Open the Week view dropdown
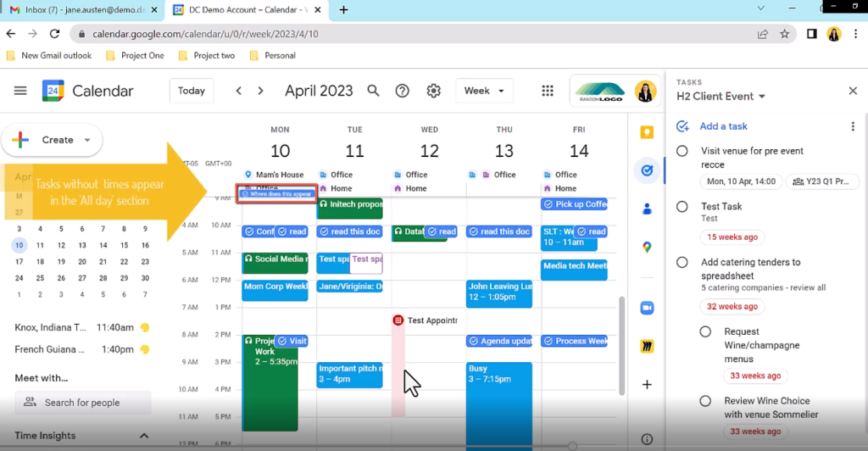 (484, 91)
